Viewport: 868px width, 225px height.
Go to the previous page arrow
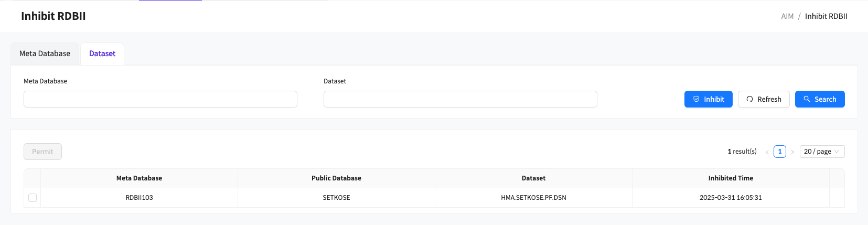pos(767,152)
